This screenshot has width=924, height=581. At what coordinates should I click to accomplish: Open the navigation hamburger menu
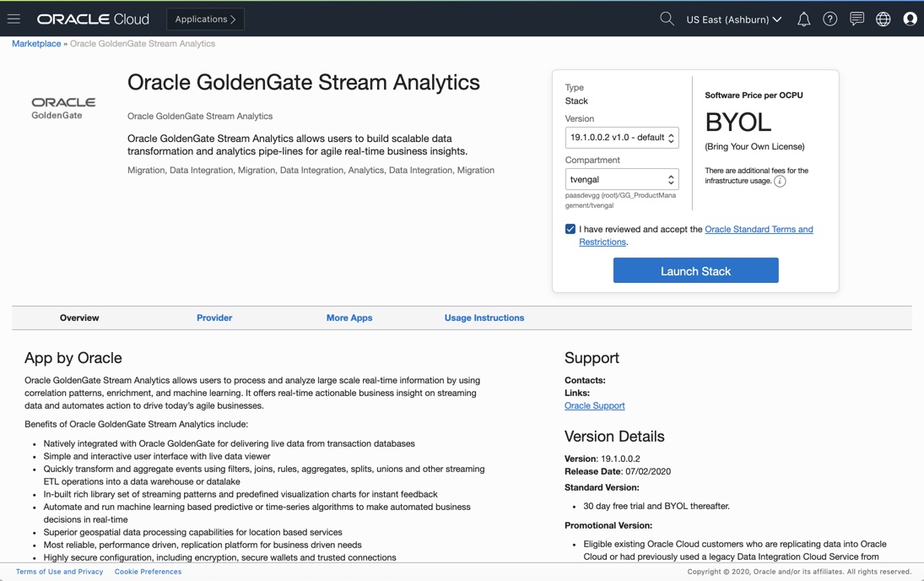click(x=14, y=19)
